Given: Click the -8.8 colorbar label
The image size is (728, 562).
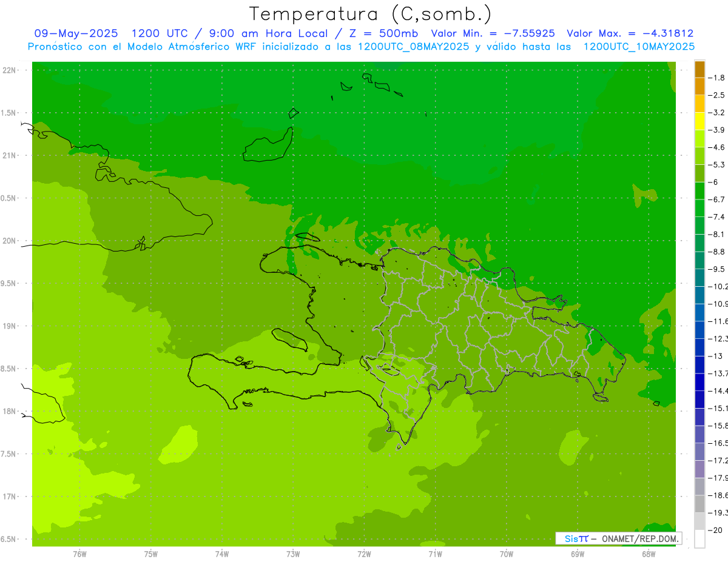Looking at the screenshot, I should click(x=717, y=252).
